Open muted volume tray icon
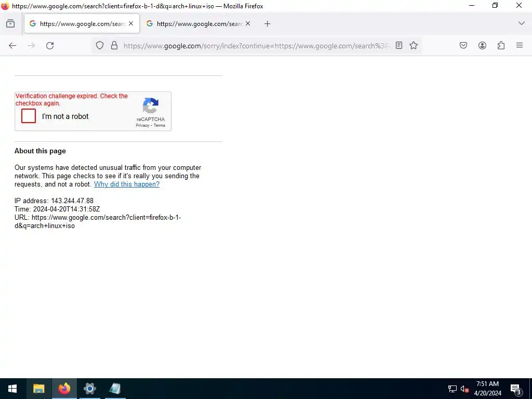This screenshot has height=399, width=532. [x=465, y=389]
